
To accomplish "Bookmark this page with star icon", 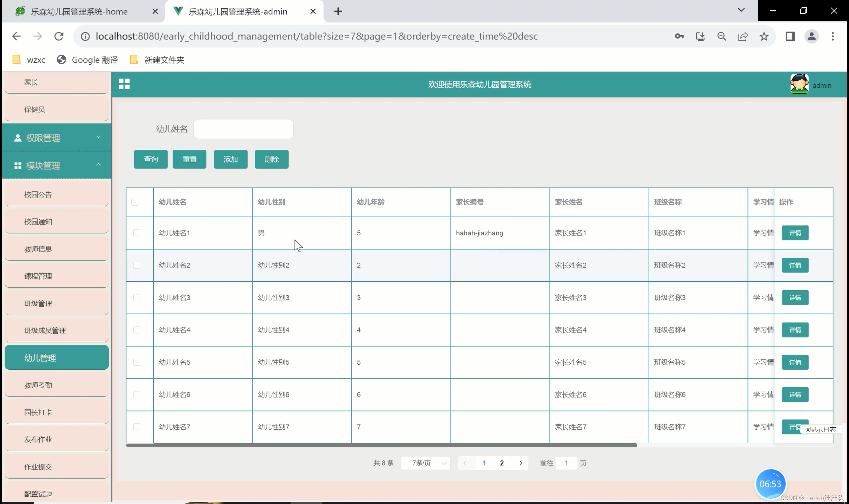I will [764, 36].
